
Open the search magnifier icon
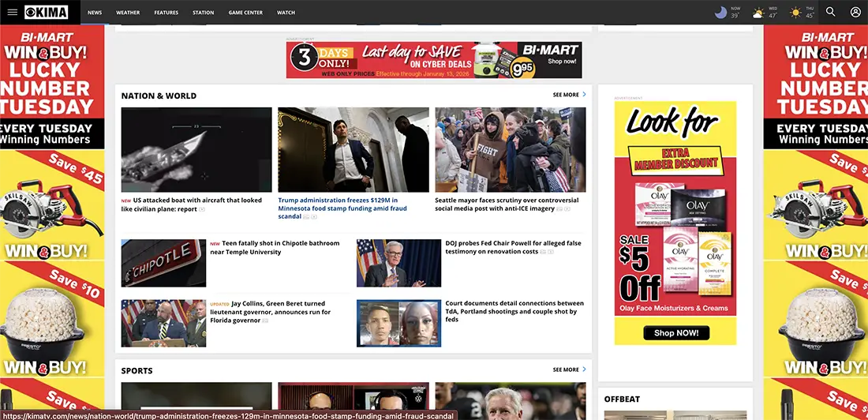tap(830, 12)
